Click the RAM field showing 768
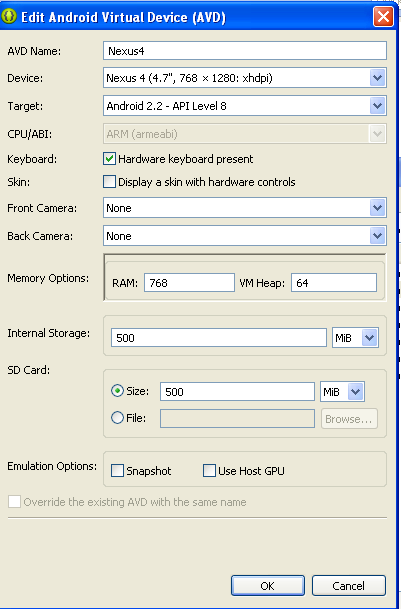Screen dimensions: 401x609 [x=189, y=283]
